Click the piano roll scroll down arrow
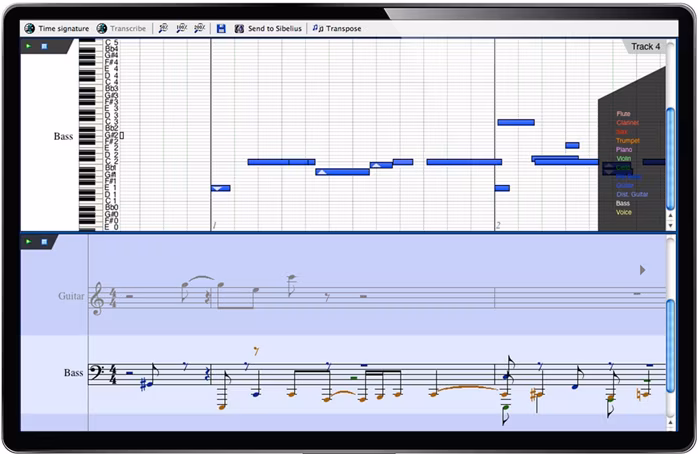698x454 pixels. [670, 225]
